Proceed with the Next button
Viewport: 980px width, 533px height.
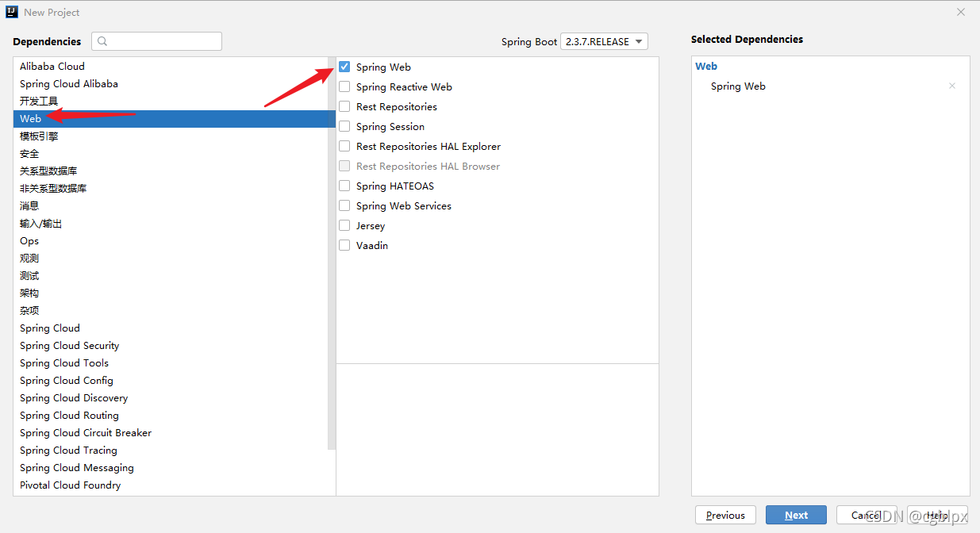click(x=796, y=515)
